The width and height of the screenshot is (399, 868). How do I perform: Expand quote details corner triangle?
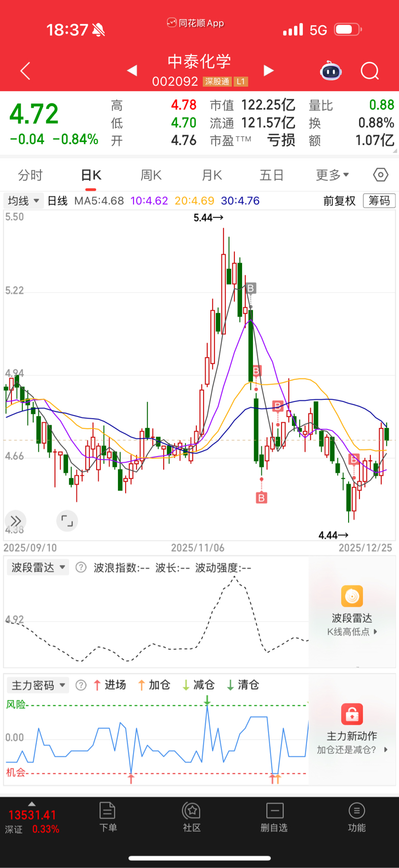pos(396,151)
